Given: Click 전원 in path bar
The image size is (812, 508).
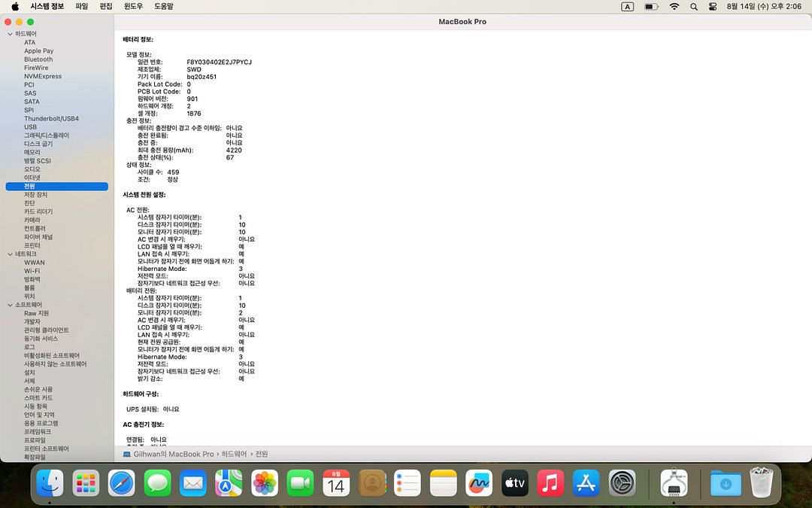Looking at the screenshot, I should click(x=262, y=454).
